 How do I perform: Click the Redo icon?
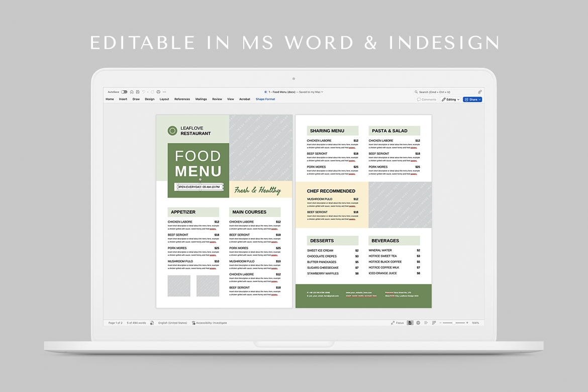click(x=152, y=92)
